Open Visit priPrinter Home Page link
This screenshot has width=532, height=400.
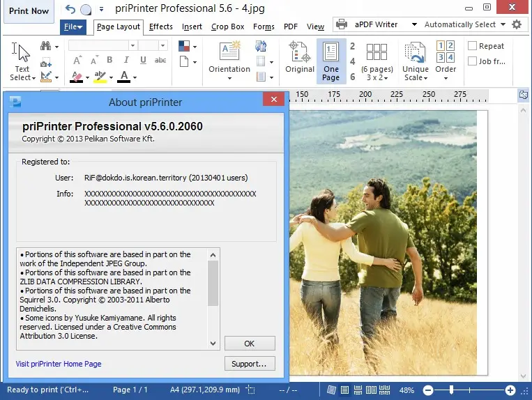point(59,364)
